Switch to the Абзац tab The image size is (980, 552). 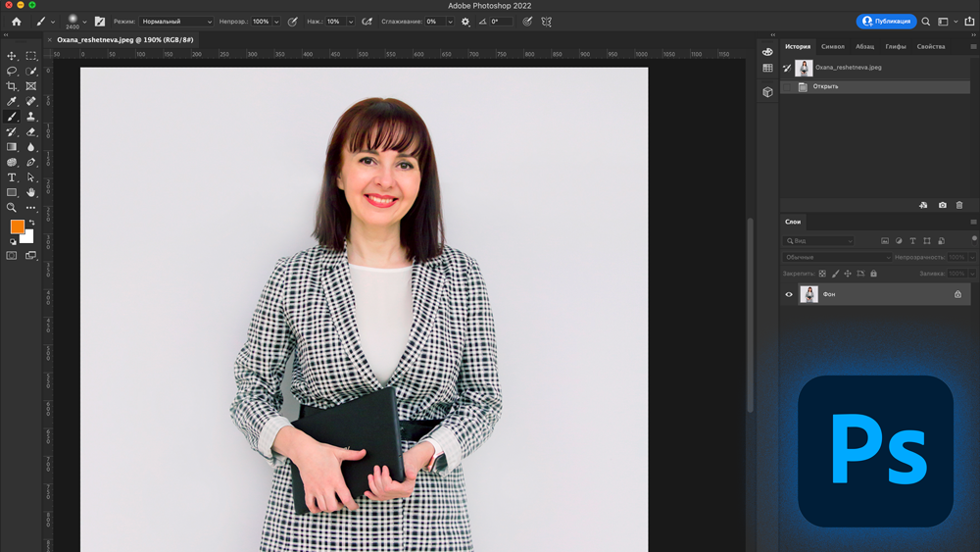tap(864, 47)
